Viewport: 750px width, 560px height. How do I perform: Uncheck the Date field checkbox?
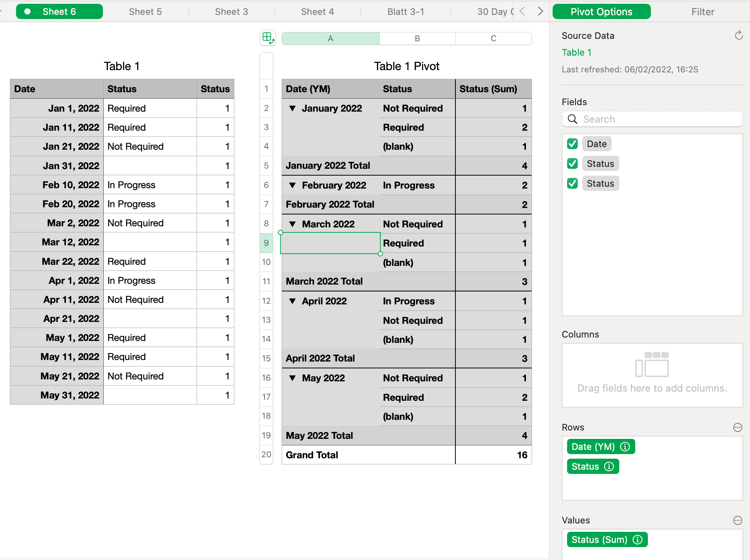[x=572, y=144]
